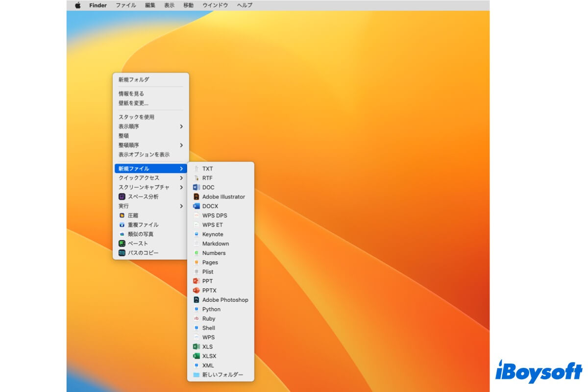Expand the 表示順序 submenu arrow
588x392 pixels.
coord(181,126)
